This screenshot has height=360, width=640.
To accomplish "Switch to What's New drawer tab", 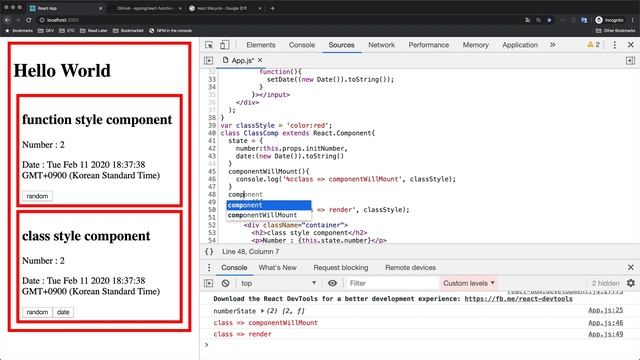I will [x=278, y=268].
